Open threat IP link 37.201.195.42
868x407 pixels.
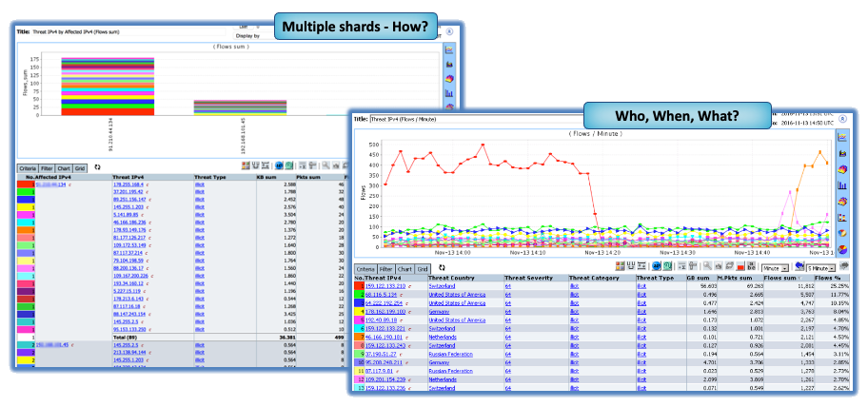coord(128,192)
